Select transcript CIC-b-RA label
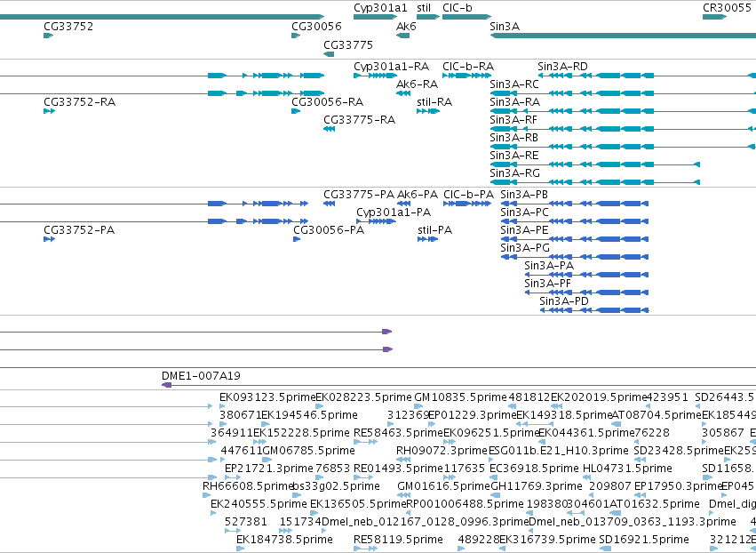Screen dimensions: 756x553 [x=468, y=67]
